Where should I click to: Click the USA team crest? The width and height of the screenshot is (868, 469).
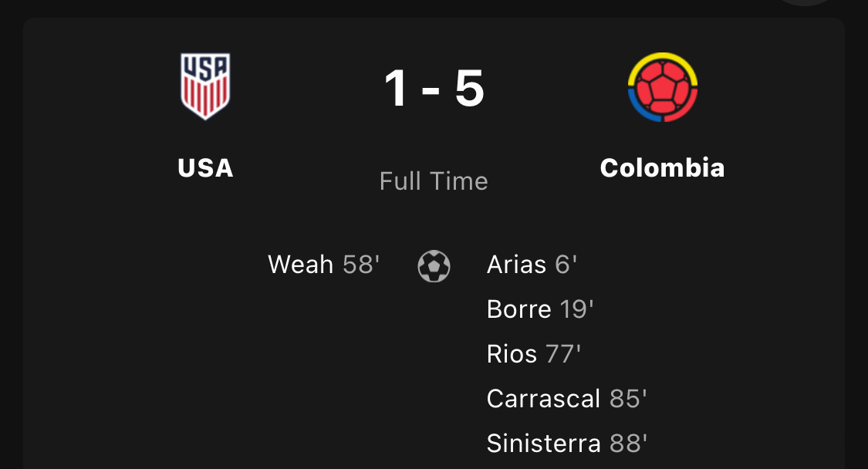pyautogui.click(x=205, y=86)
